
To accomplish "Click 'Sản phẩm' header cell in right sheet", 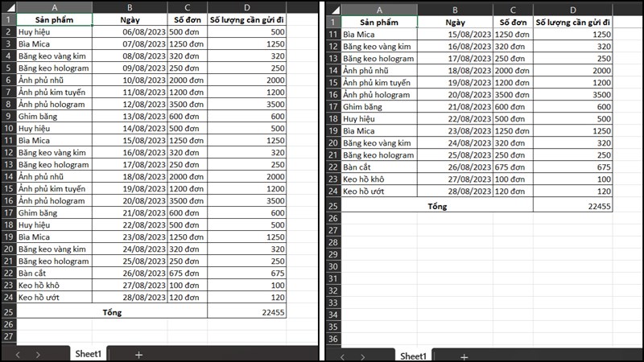I will coord(379,23).
